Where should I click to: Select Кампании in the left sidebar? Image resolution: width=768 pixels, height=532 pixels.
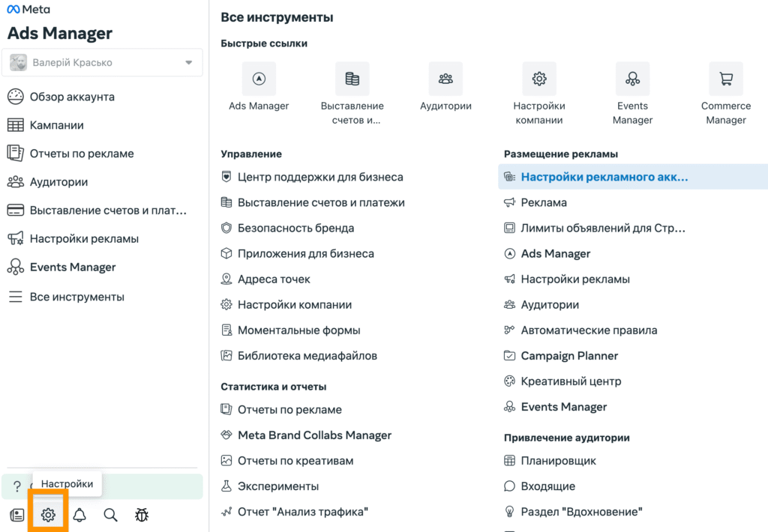point(56,125)
